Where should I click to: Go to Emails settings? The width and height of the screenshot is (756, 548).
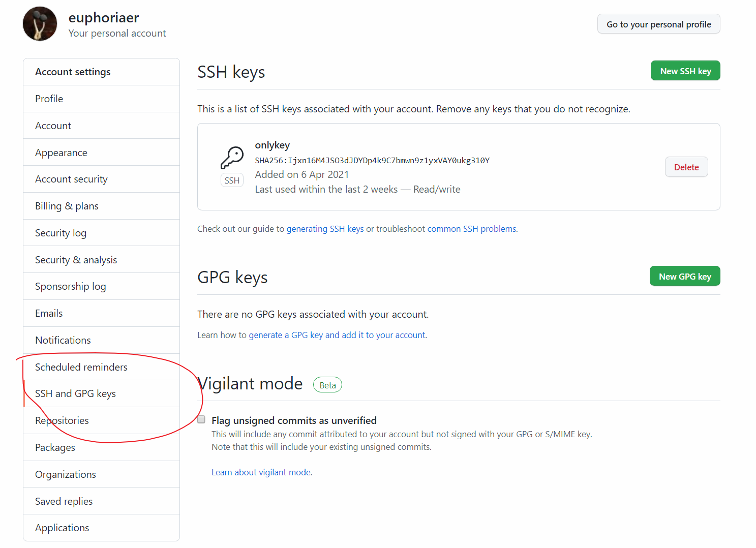click(x=101, y=313)
